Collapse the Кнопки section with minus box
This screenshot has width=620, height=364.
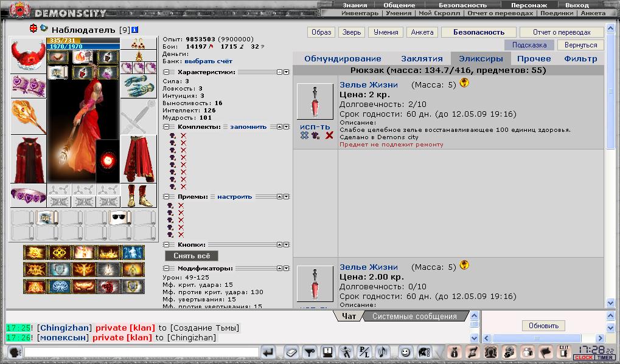click(167, 245)
